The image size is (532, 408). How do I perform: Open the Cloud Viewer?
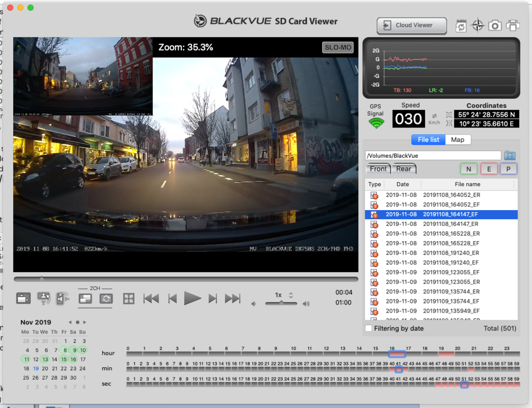[412, 25]
